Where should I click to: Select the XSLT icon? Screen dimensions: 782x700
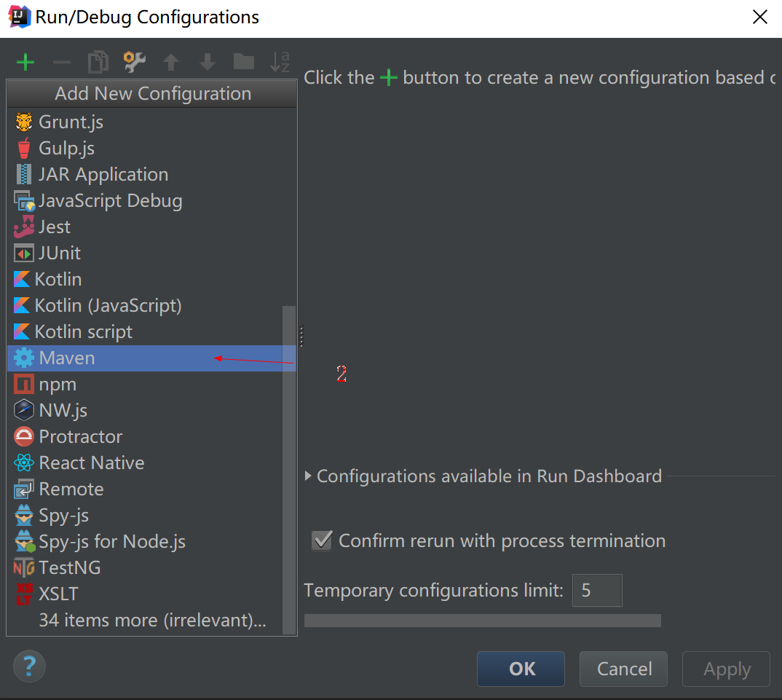(x=24, y=594)
